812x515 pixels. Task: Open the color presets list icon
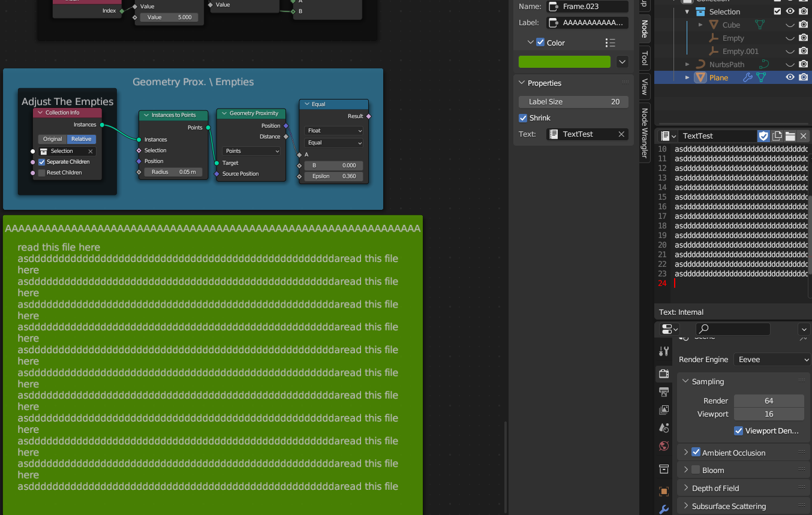click(610, 43)
